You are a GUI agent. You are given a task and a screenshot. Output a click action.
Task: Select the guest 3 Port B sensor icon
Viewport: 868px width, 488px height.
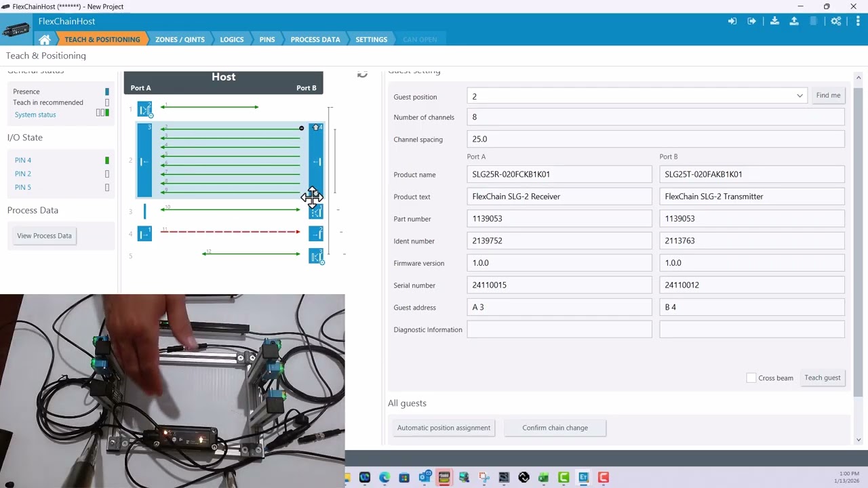(x=316, y=212)
